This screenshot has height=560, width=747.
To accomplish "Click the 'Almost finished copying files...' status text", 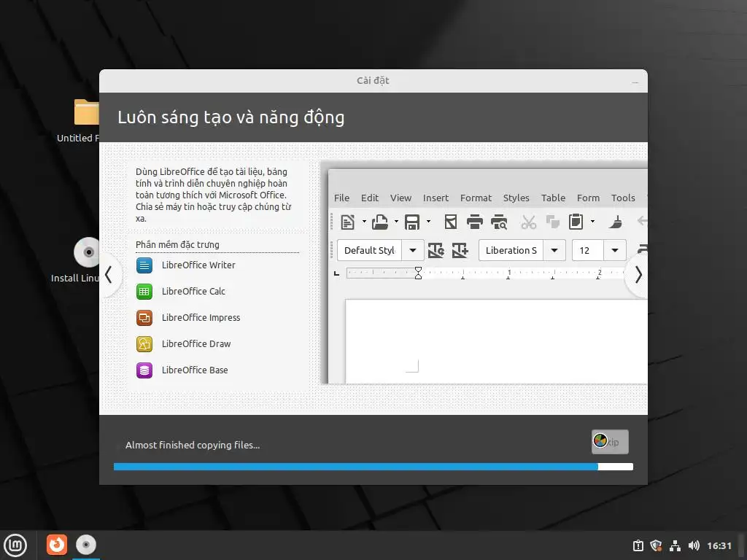I will pos(193,446).
